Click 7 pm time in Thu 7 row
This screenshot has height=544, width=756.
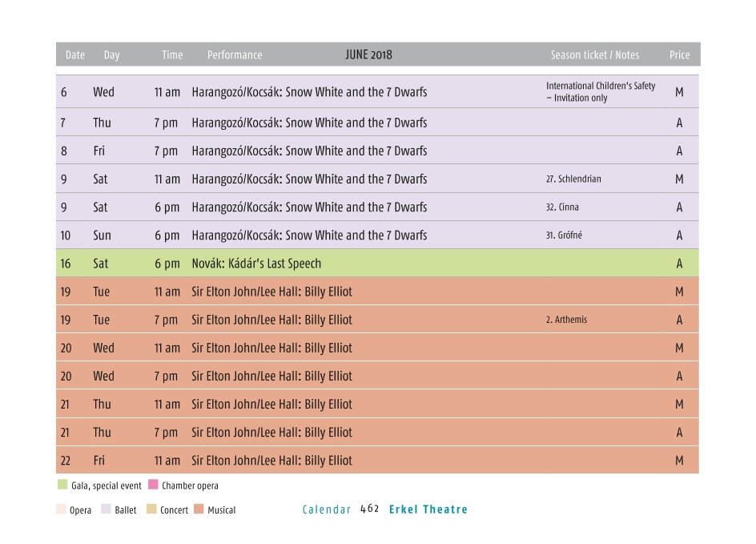(x=166, y=123)
